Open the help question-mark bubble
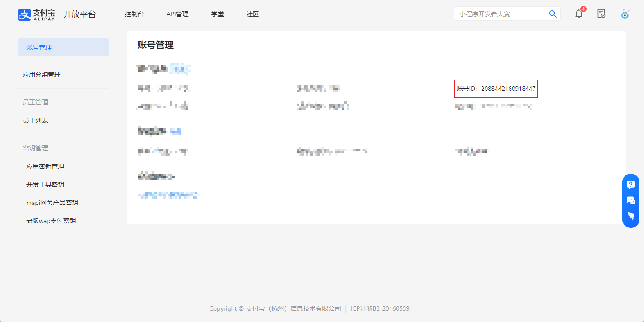Viewport: 644px width, 322px height. point(631,185)
